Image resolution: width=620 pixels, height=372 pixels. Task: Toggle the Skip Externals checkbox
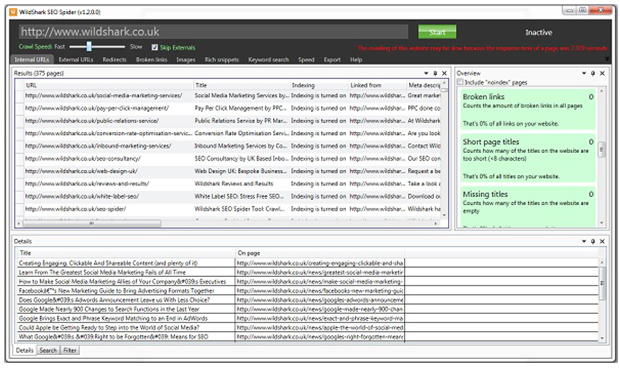(x=155, y=47)
